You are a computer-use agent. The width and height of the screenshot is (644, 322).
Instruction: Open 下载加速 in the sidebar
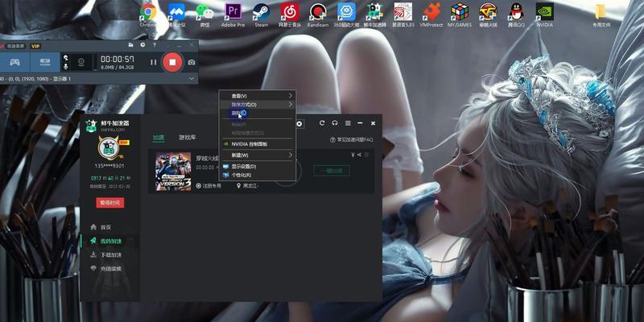106,254
